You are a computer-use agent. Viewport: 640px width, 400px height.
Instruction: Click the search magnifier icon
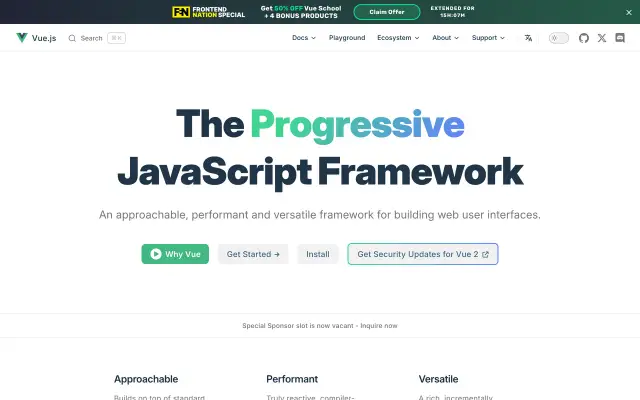pyautogui.click(x=72, y=38)
